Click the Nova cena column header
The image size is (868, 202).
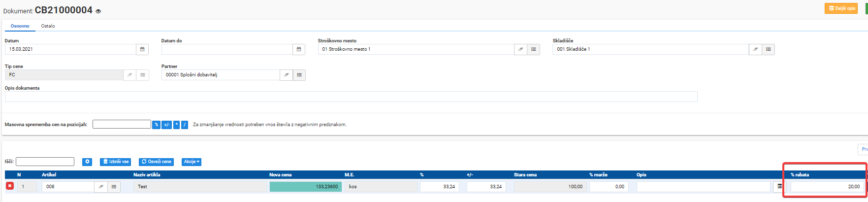pyautogui.click(x=280, y=175)
